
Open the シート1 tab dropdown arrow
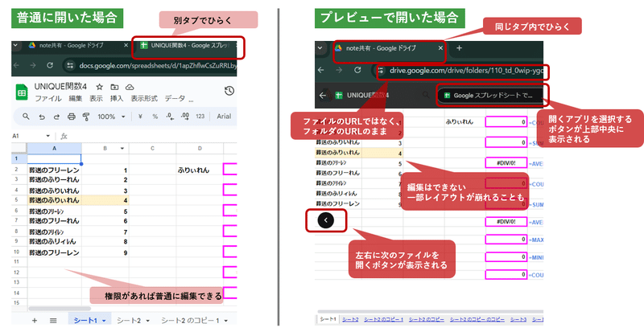pos(105,321)
